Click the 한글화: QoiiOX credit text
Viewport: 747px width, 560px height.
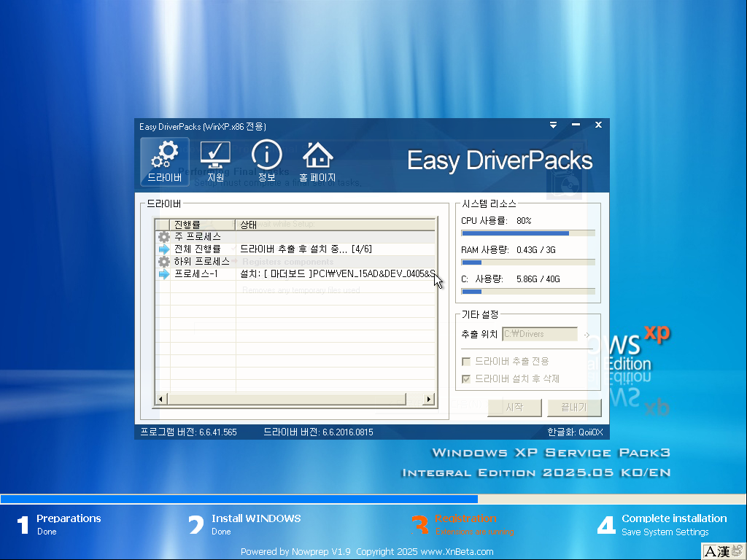tap(575, 432)
